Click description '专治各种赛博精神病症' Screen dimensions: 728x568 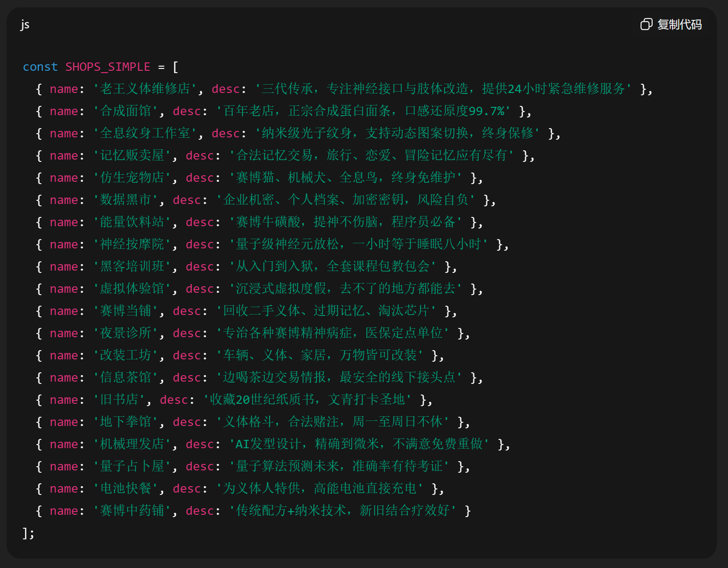click(288, 333)
